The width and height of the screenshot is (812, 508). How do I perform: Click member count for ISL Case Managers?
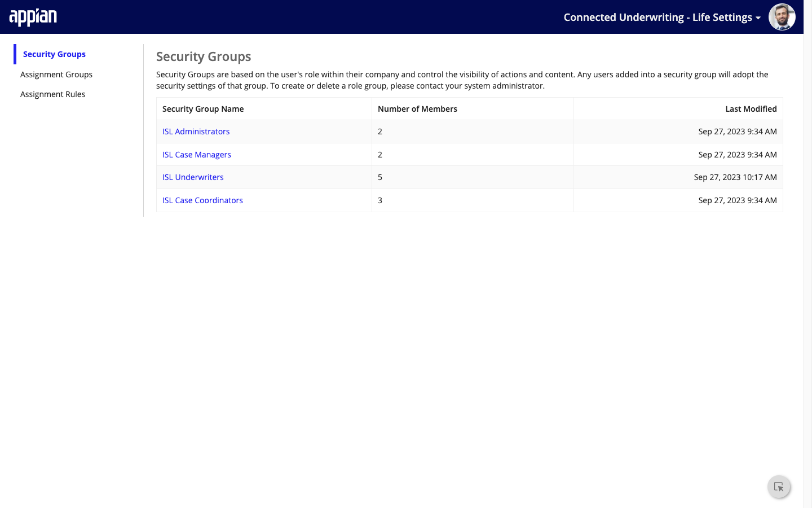(380, 155)
